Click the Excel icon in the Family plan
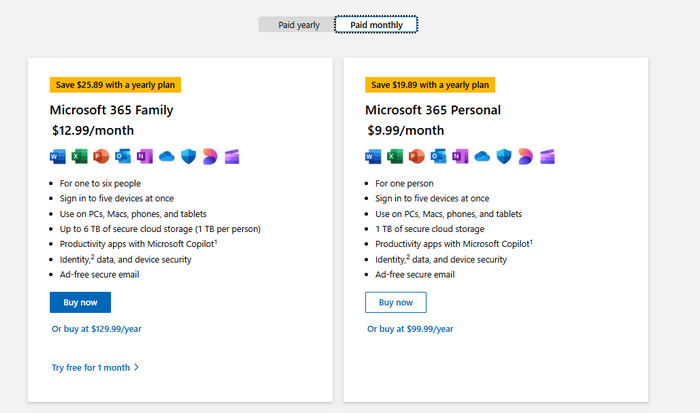The width and height of the screenshot is (700, 413). coord(79,156)
